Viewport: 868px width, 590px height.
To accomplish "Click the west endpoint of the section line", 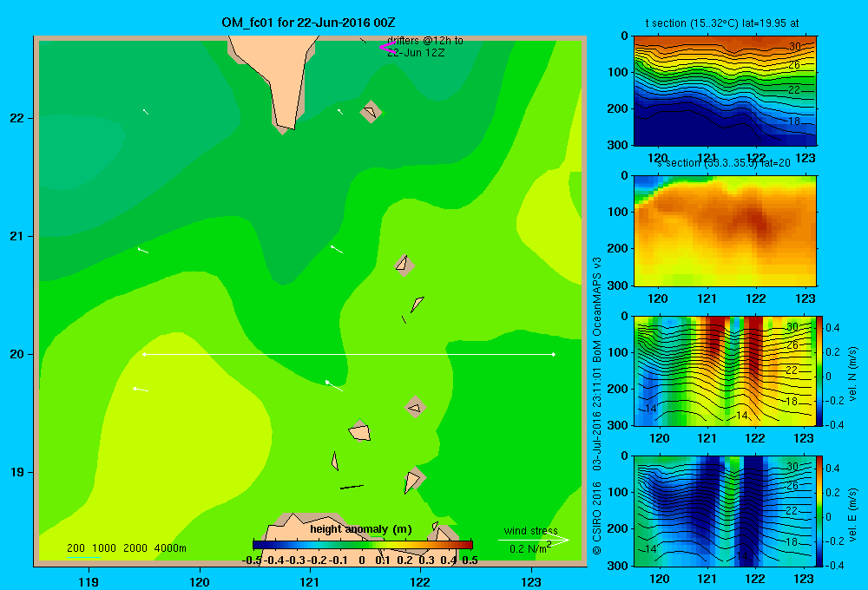I will [144, 354].
